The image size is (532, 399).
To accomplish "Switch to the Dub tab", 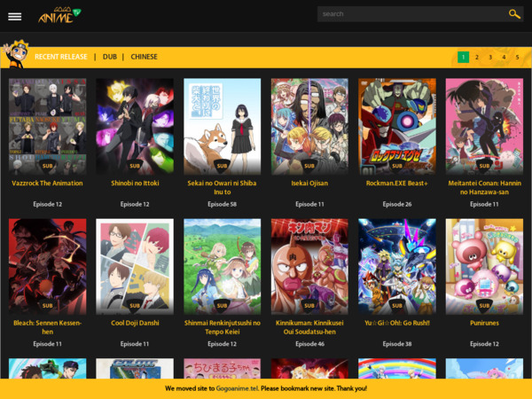I will [110, 57].
